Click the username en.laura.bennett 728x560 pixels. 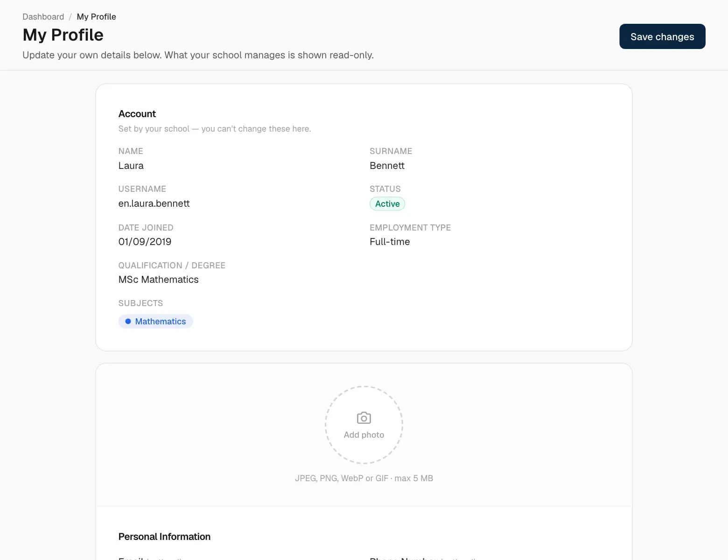coord(154,203)
